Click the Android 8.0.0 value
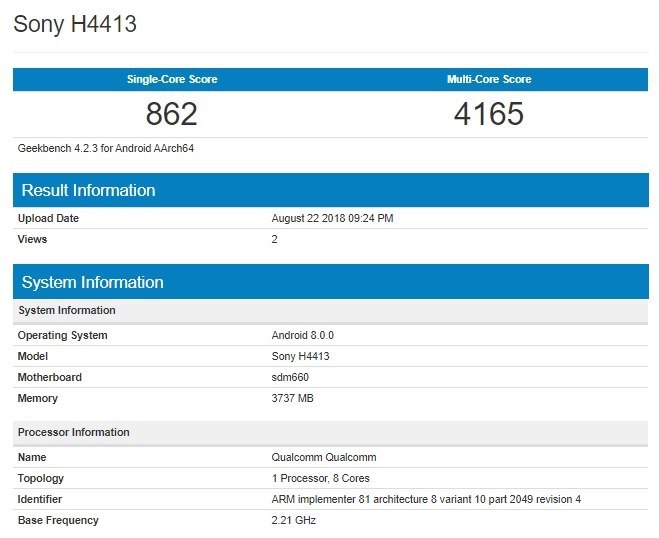The image size is (659, 538). click(303, 335)
